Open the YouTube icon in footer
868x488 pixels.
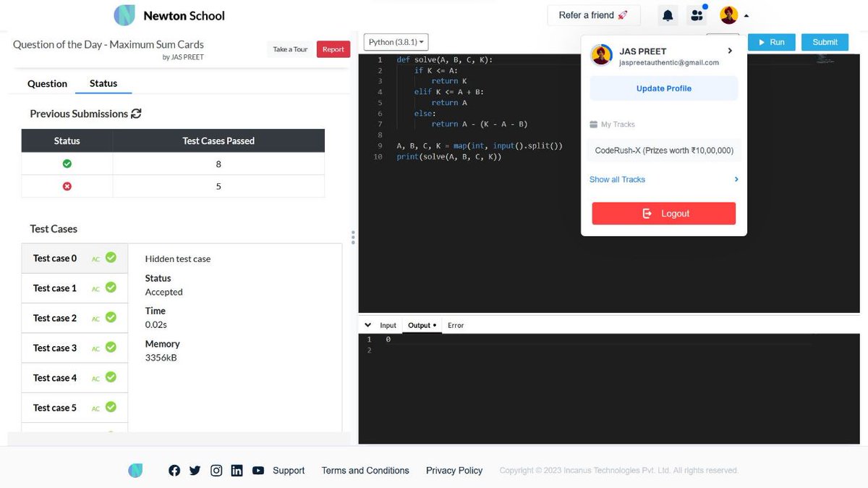[258, 470]
